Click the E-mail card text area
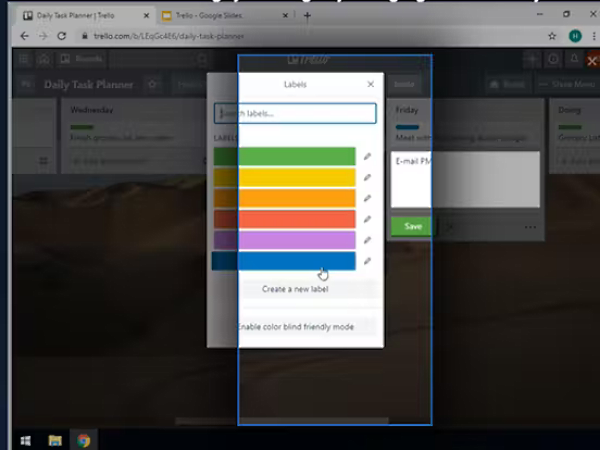The image size is (600, 450). coord(465,179)
